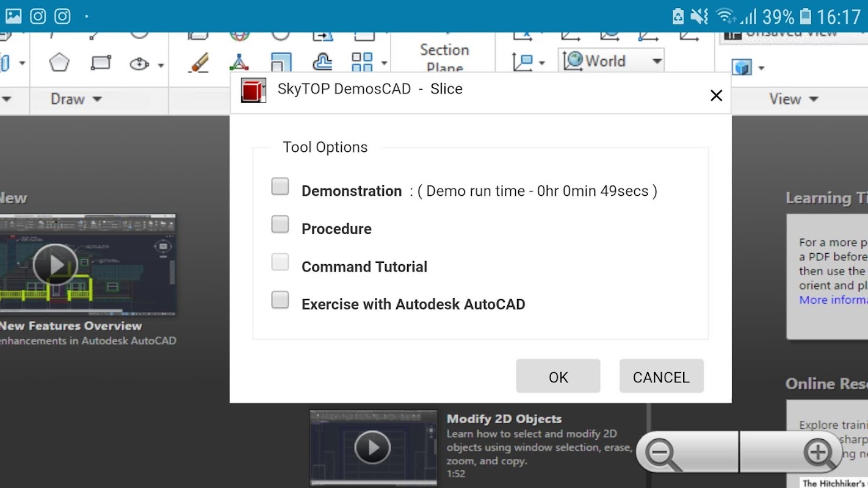Enable the Procedure checkbox
The image size is (868, 488).
280,224
